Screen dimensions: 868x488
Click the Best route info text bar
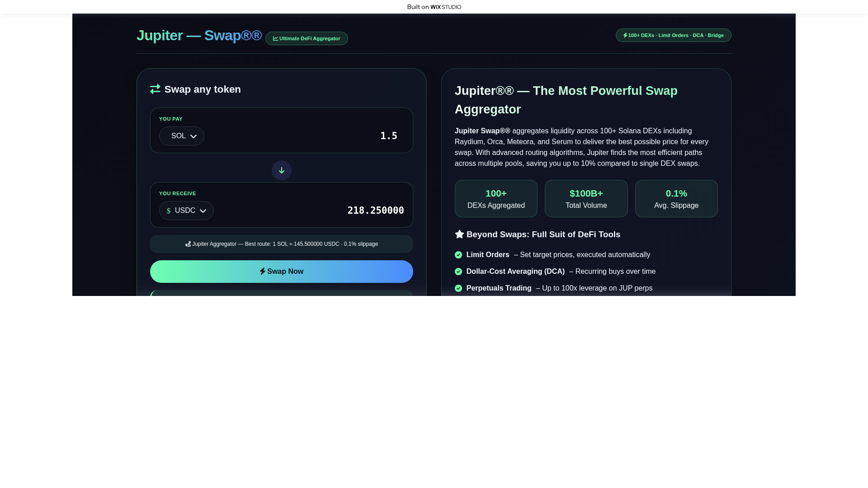(282, 244)
